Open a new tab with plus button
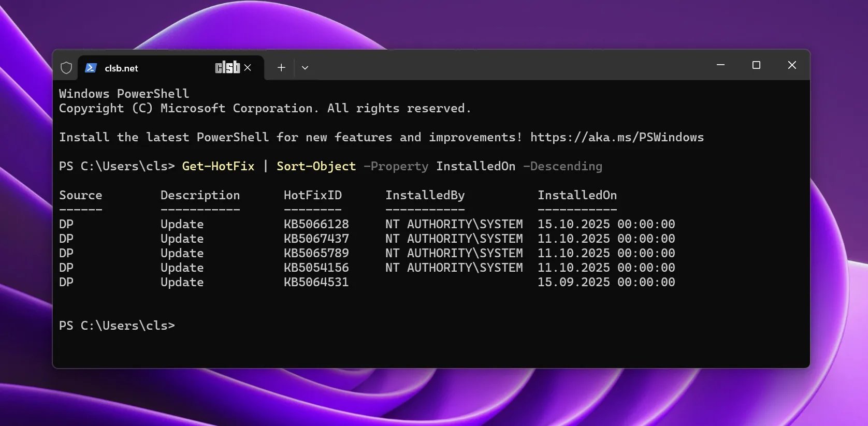 pyautogui.click(x=281, y=68)
